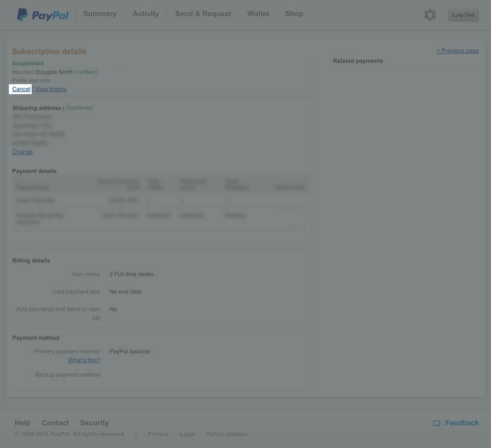The height and width of the screenshot is (448, 491).
Task: Click the Last payment due label
Action: (77, 291)
